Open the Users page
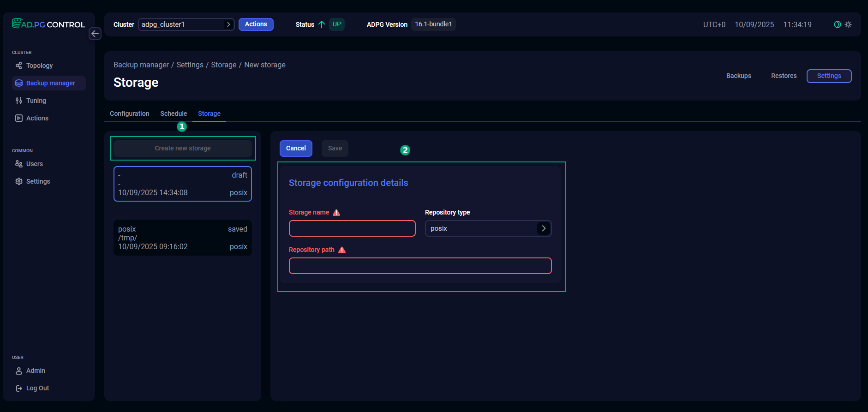 [34, 164]
